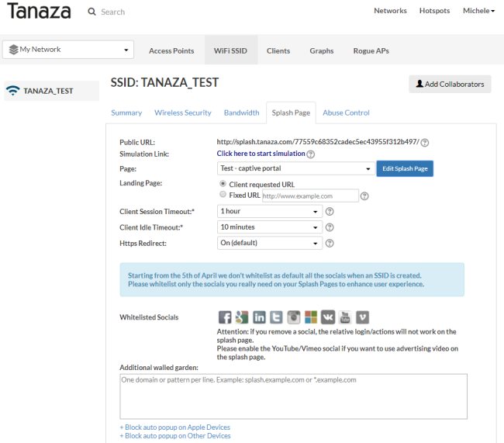Open the Hotspots link in header
Image resolution: width=504 pixels, height=443 pixels.
pyautogui.click(x=434, y=11)
